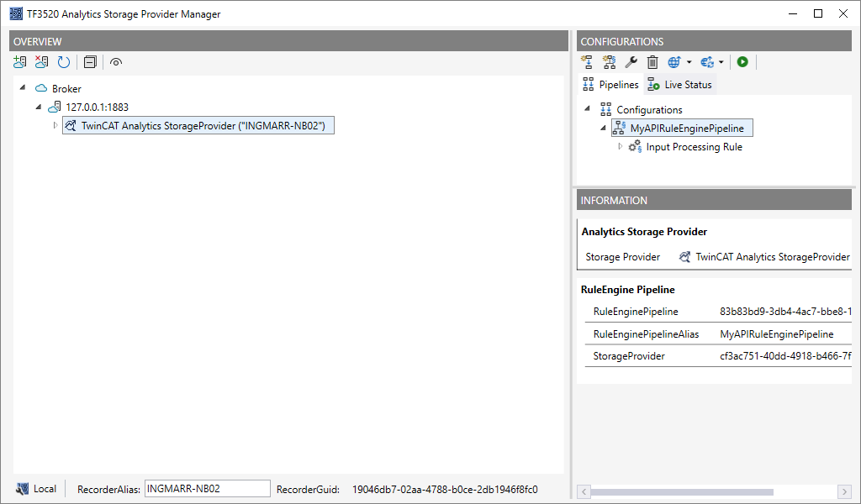Open the globe upload dropdown arrow

689,62
